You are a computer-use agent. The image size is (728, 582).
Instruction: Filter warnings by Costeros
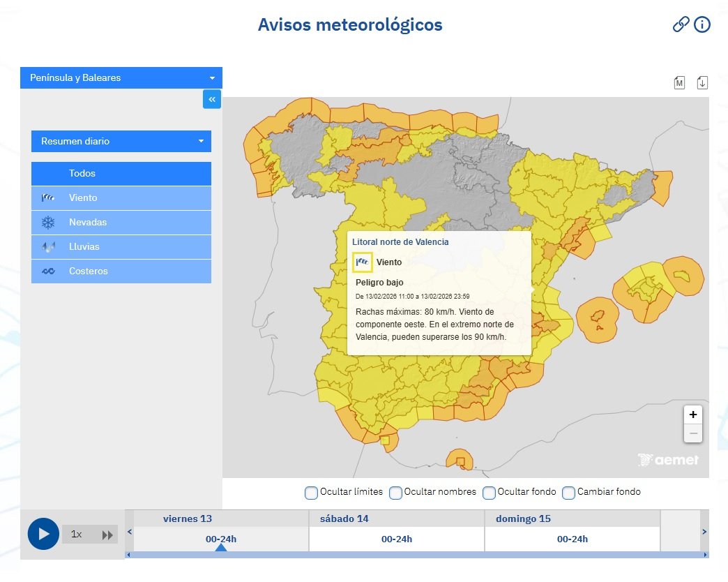tap(121, 271)
